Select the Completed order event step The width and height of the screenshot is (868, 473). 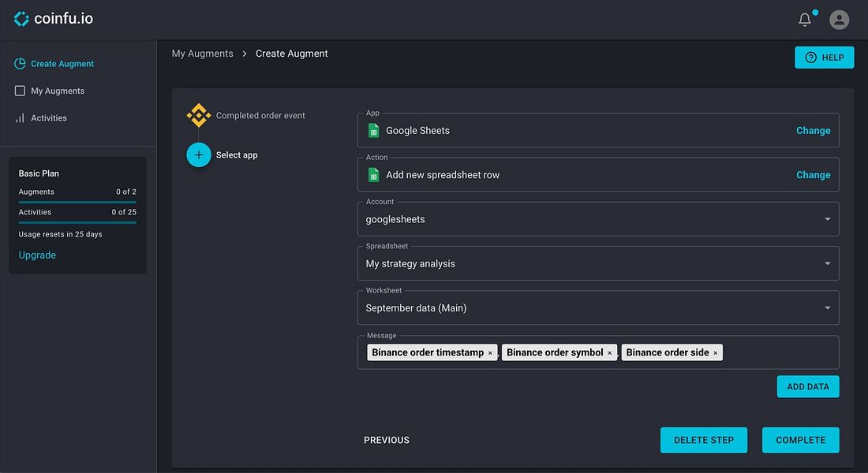click(x=260, y=116)
